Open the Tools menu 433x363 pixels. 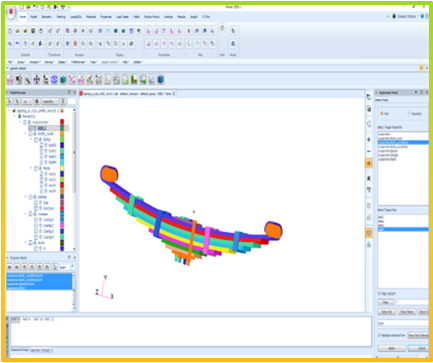click(x=93, y=62)
